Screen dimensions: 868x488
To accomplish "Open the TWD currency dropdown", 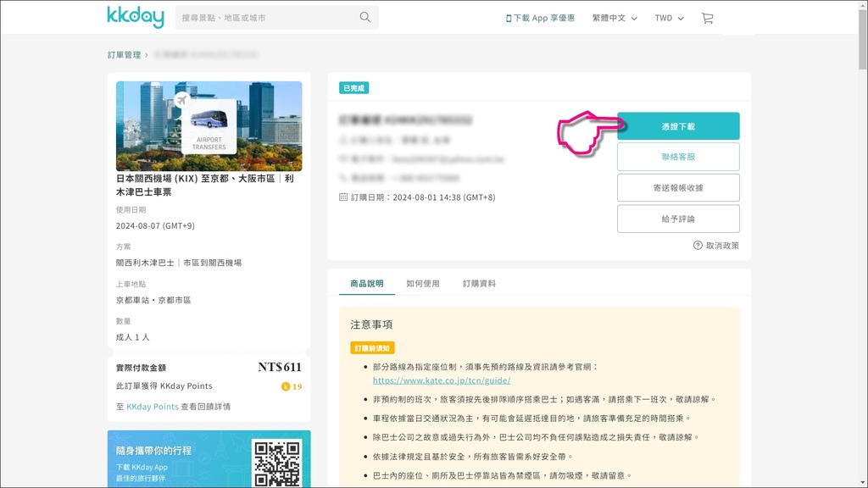I will click(x=670, y=18).
